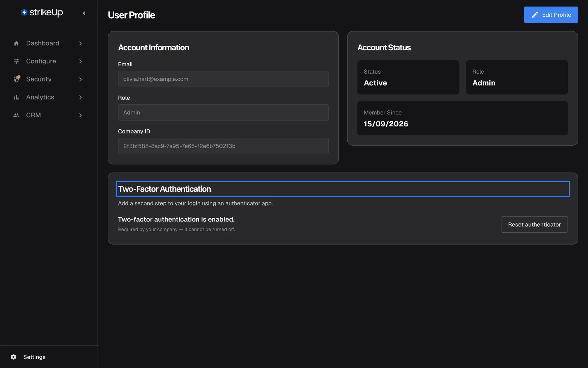Collapse the sidebar with the back chevron
This screenshot has height=368, width=588.
point(84,13)
